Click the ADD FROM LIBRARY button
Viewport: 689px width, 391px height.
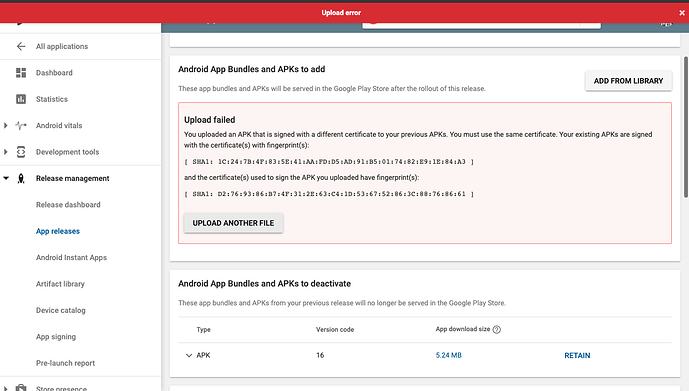(628, 81)
